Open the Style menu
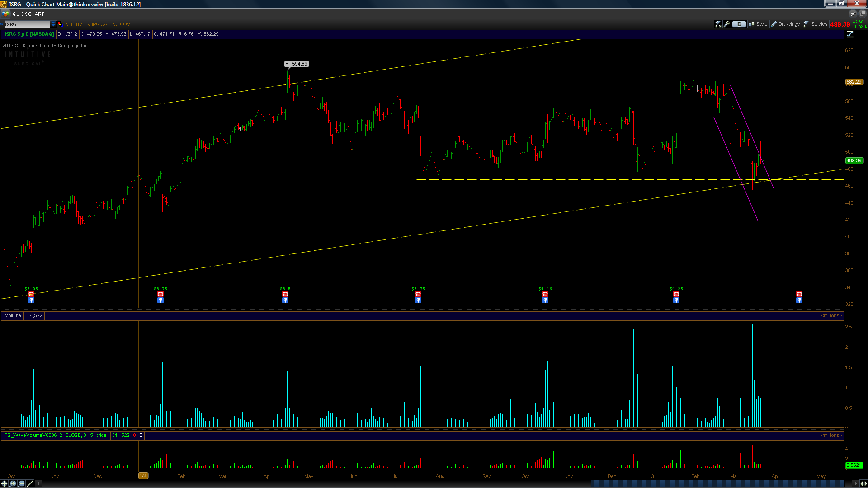 [758, 24]
